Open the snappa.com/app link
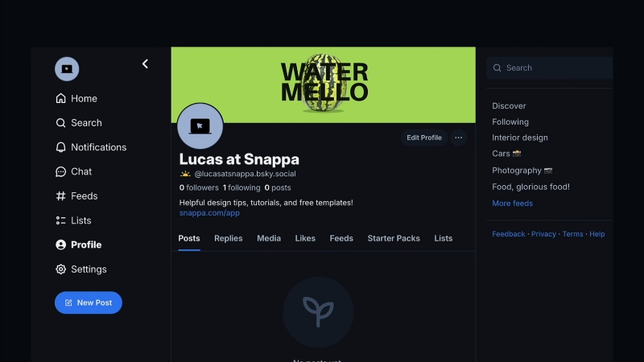The height and width of the screenshot is (362, 644). 209,213
